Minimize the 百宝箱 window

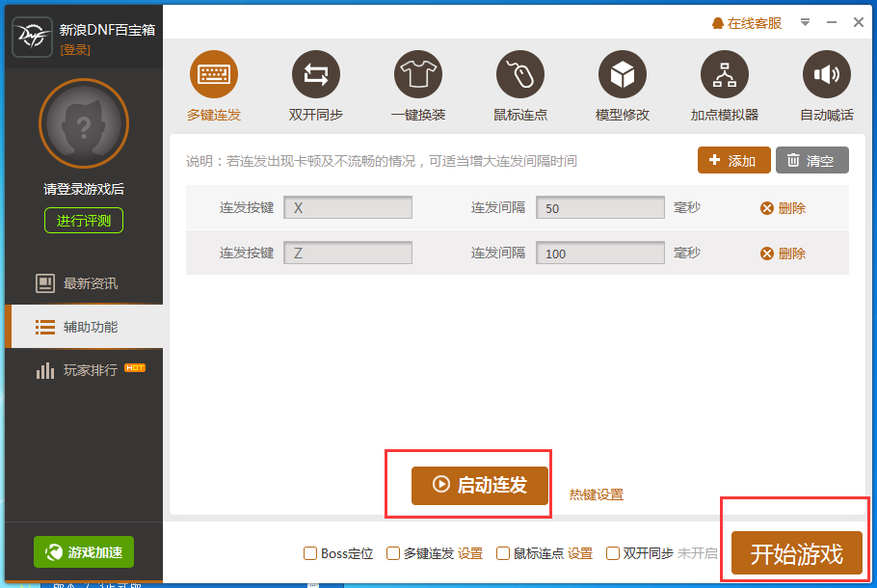[832, 22]
